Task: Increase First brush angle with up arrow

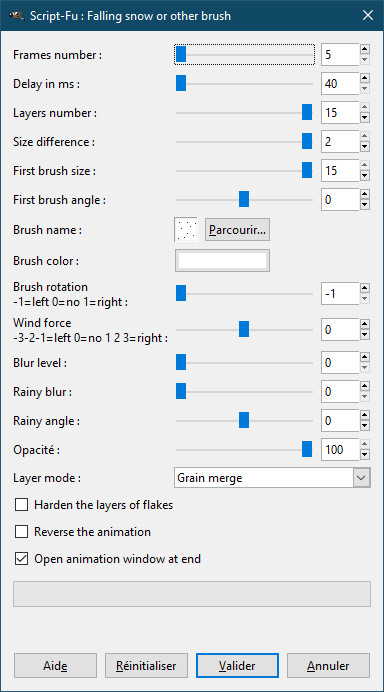Action: (x=365, y=194)
